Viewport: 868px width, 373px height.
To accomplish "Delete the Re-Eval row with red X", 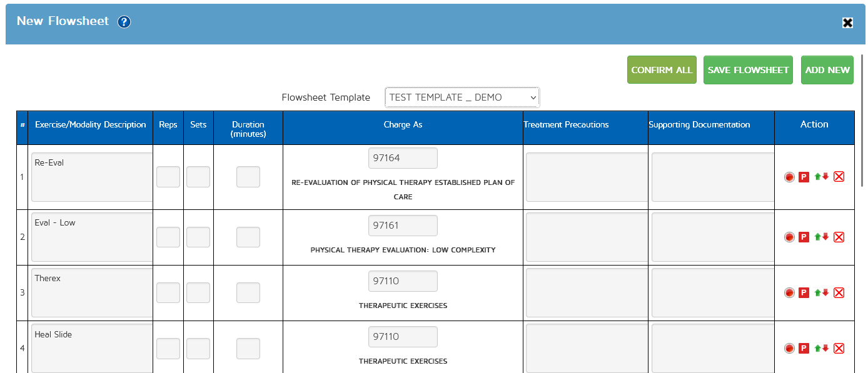I will pos(839,177).
